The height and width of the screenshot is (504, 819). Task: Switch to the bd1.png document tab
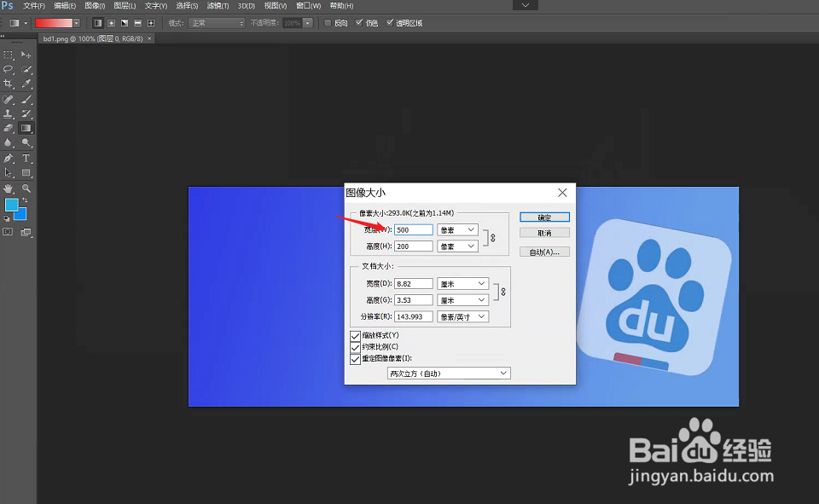[92, 38]
